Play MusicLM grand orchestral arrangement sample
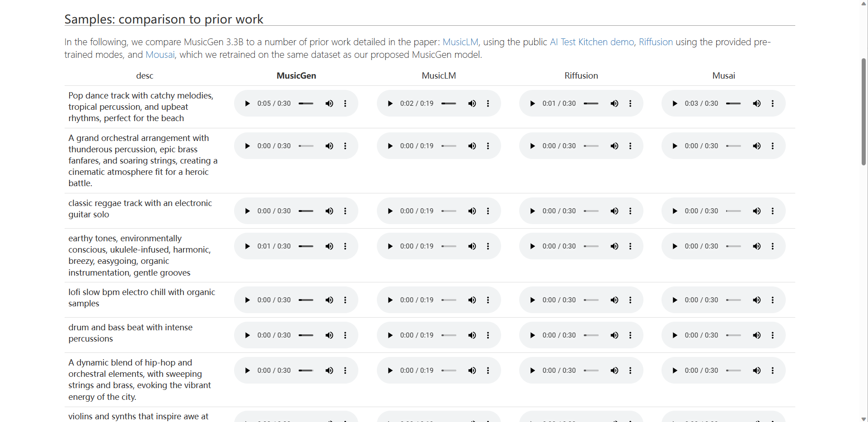Screen dimensions: 868x422 [390, 146]
